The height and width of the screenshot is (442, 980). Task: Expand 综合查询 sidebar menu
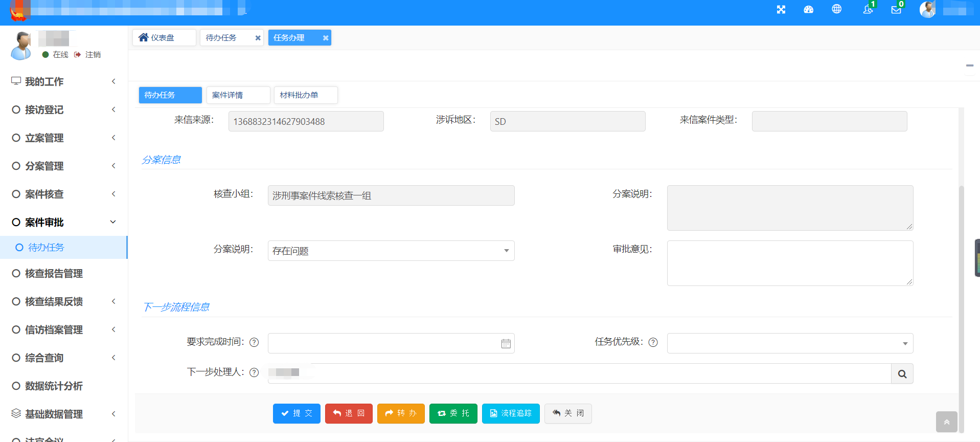[x=63, y=358]
